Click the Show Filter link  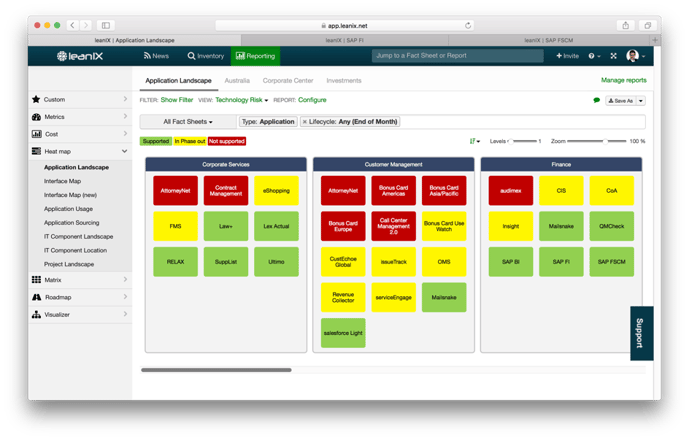point(177,100)
